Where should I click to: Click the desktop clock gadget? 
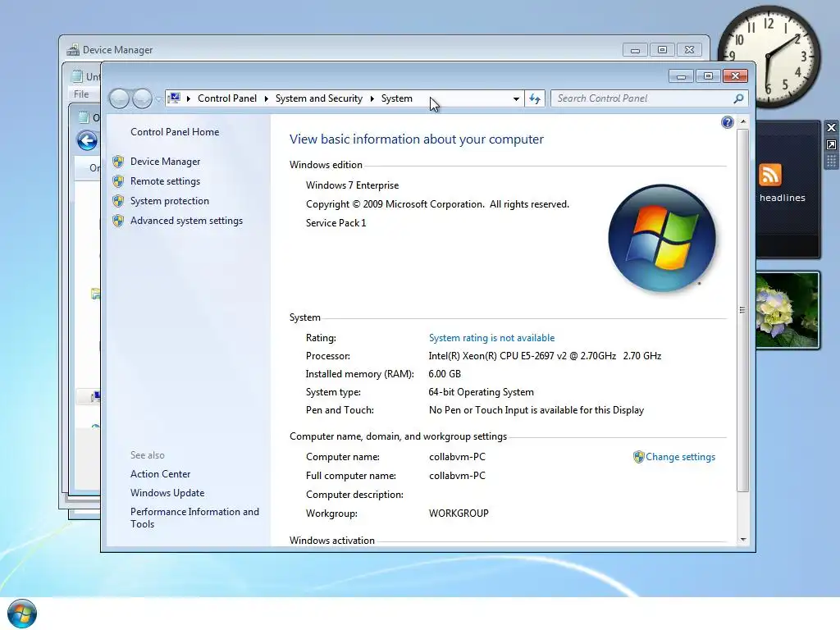point(769,57)
